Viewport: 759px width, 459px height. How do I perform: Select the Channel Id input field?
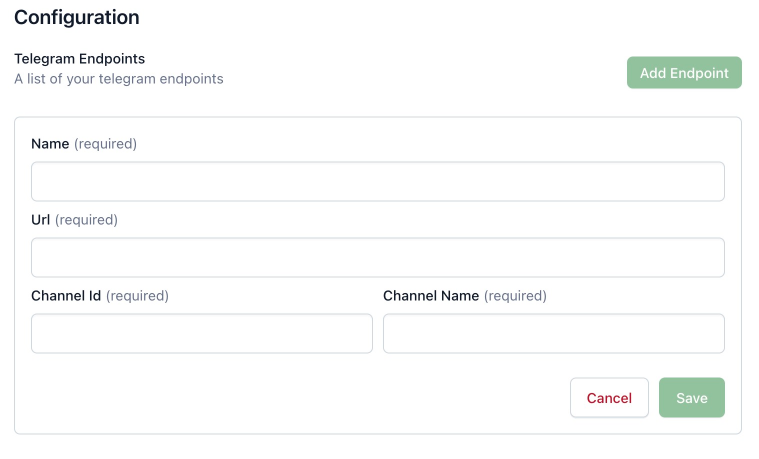(201, 334)
